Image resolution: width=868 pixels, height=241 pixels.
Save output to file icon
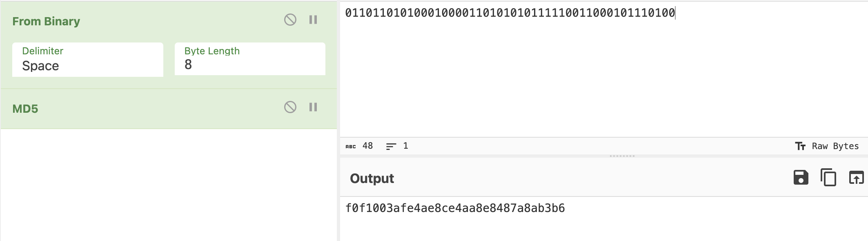coord(801,178)
